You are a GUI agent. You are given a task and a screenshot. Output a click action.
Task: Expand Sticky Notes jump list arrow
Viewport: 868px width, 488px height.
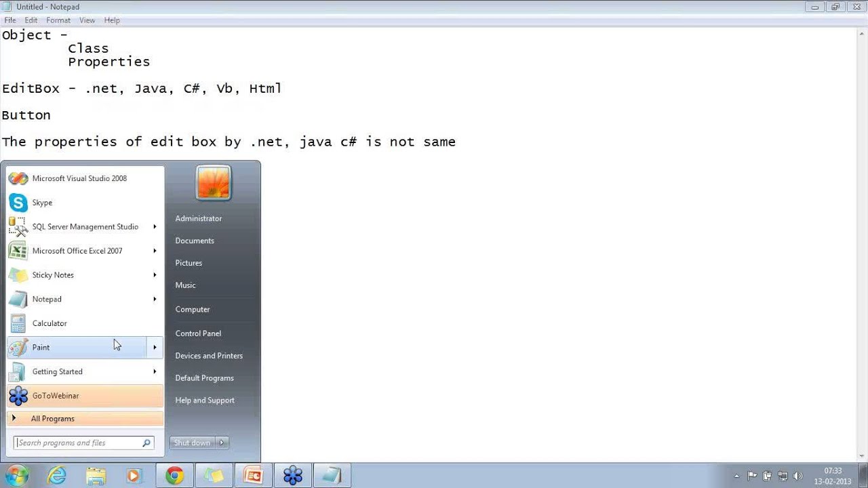(x=155, y=275)
